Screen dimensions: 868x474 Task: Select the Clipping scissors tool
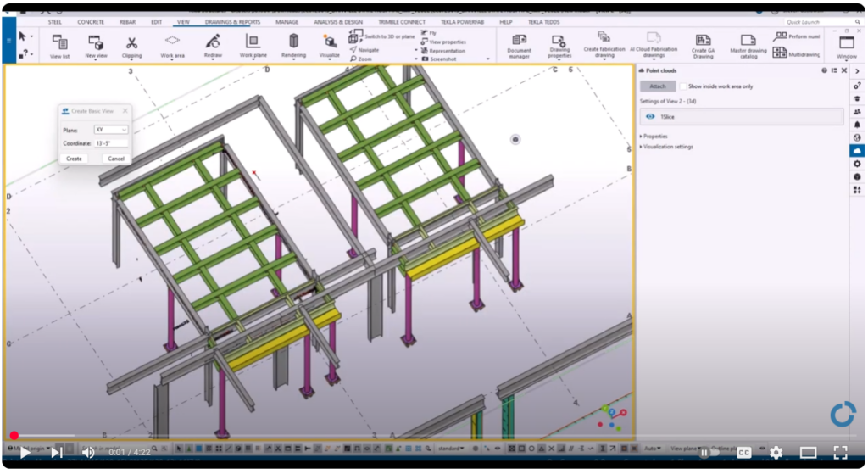point(131,47)
